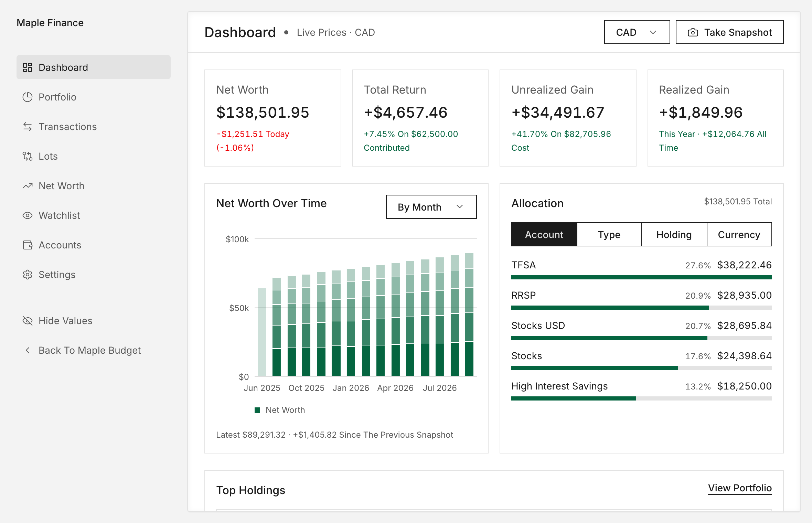Click the By Month dropdown chevron
Image resolution: width=812 pixels, height=523 pixels.
click(460, 207)
